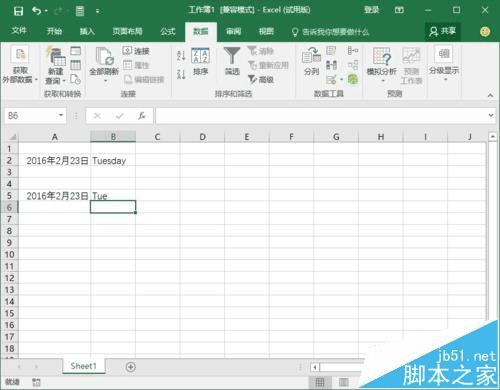Switch to View (视图) tab
Image resolution: width=500 pixels, height=390 pixels.
point(266,31)
